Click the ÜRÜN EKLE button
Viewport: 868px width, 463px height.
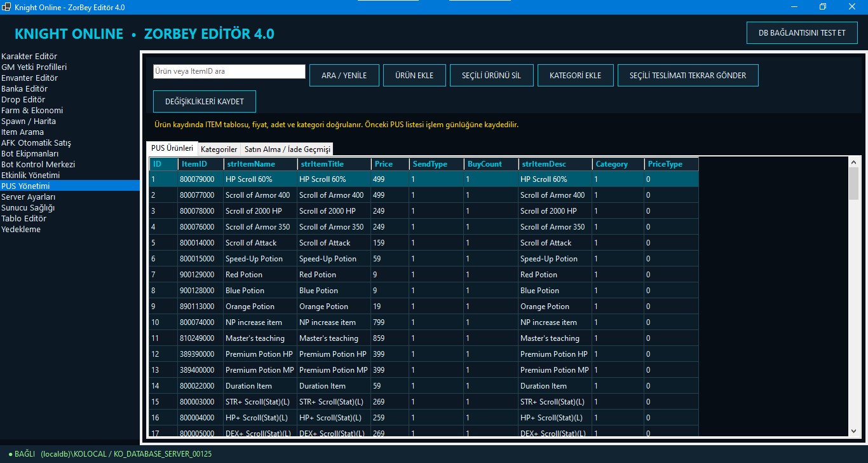click(414, 75)
